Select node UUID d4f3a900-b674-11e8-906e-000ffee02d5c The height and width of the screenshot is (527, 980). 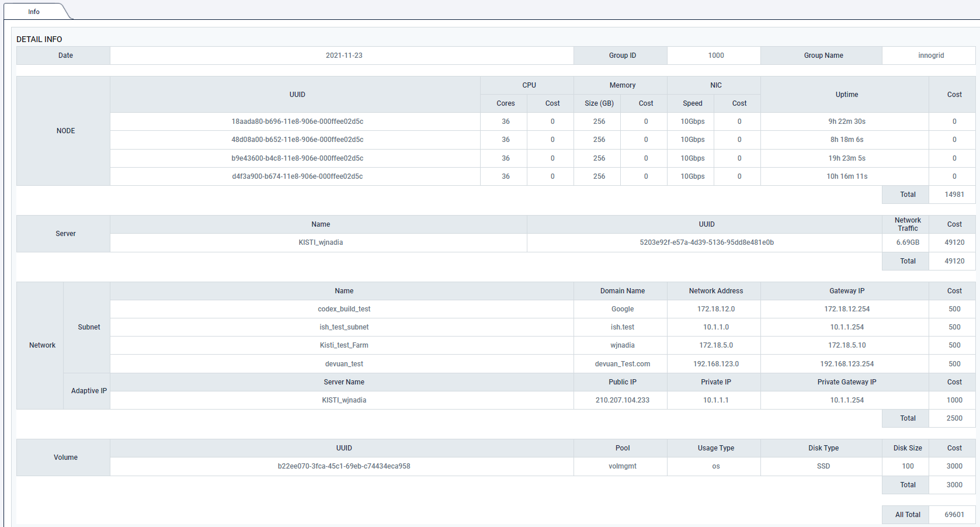297,176
